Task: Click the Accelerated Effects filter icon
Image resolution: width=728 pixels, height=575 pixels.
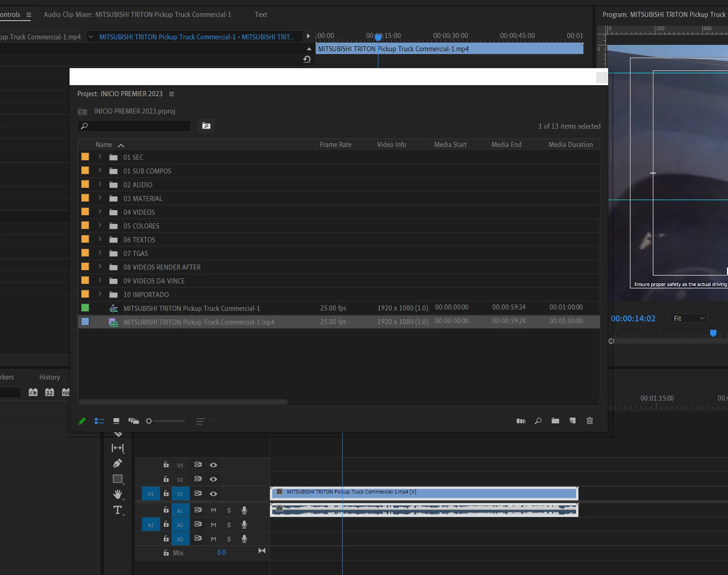Action: coord(33,392)
